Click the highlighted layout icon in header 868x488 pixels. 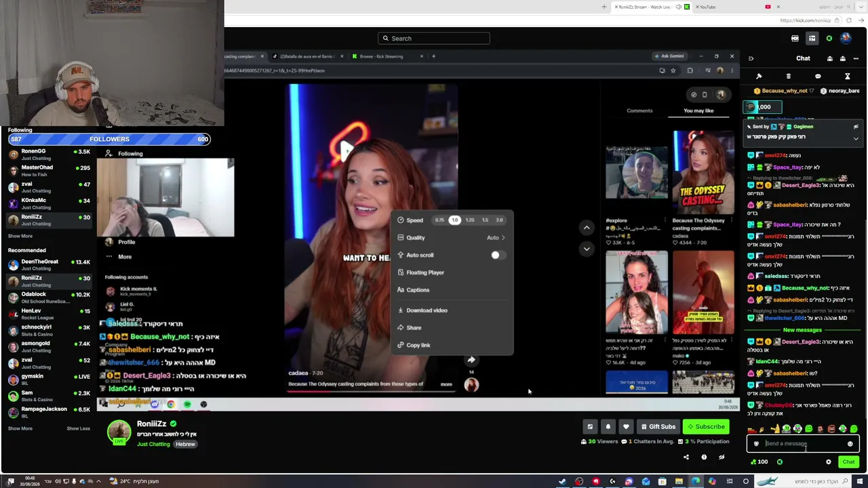(x=812, y=39)
